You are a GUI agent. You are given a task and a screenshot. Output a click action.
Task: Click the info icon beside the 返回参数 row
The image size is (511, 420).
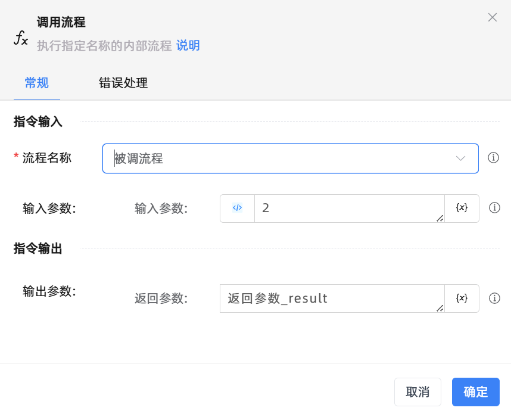pos(495,298)
